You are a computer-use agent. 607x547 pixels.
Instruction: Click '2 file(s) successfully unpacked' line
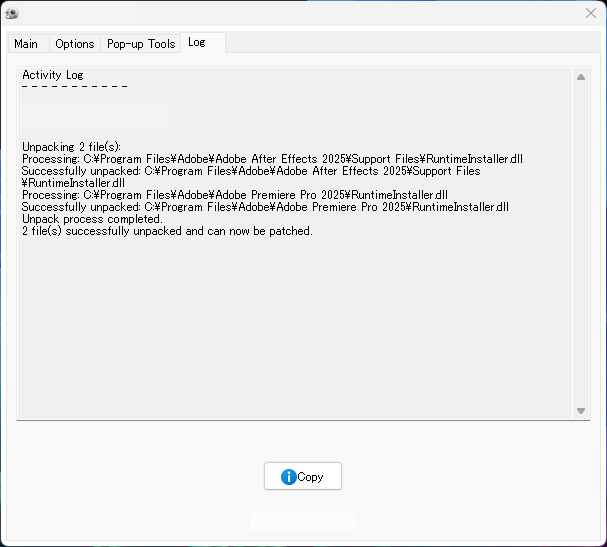[x=167, y=231]
